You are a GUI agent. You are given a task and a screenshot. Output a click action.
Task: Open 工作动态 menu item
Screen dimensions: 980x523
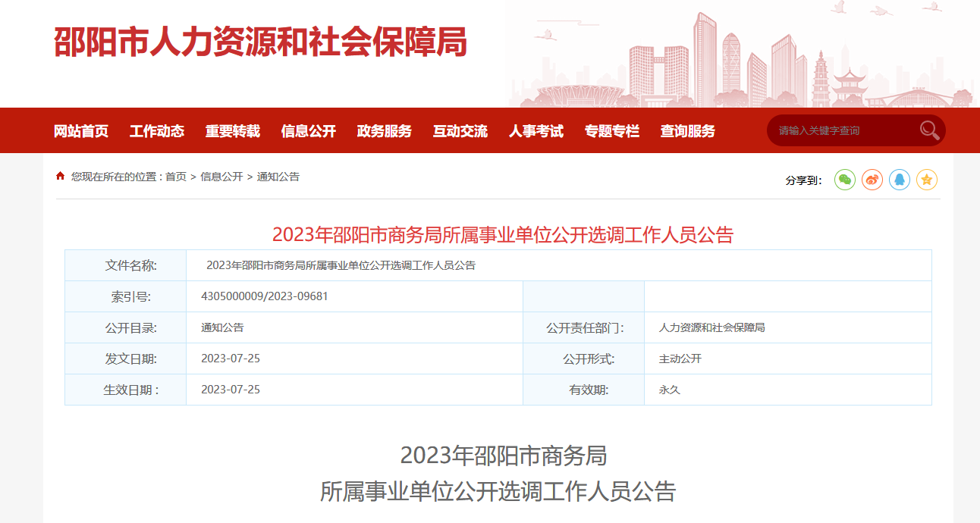pyautogui.click(x=157, y=131)
